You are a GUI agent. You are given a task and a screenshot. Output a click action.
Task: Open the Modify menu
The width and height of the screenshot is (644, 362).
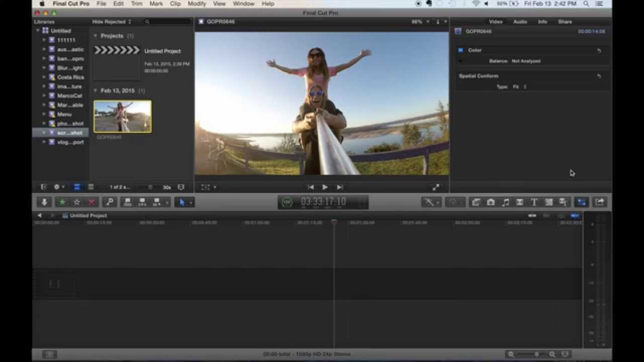[197, 4]
